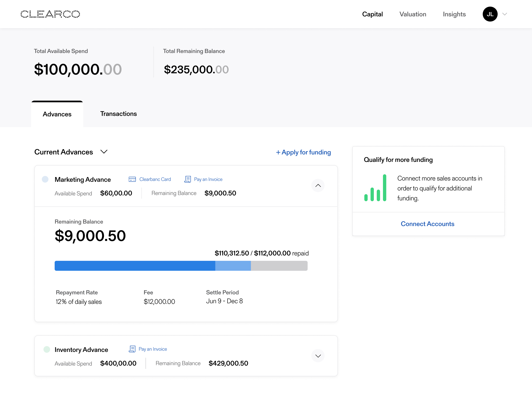Click Apply for funding link
The width and height of the screenshot is (532, 414).
(x=303, y=152)
